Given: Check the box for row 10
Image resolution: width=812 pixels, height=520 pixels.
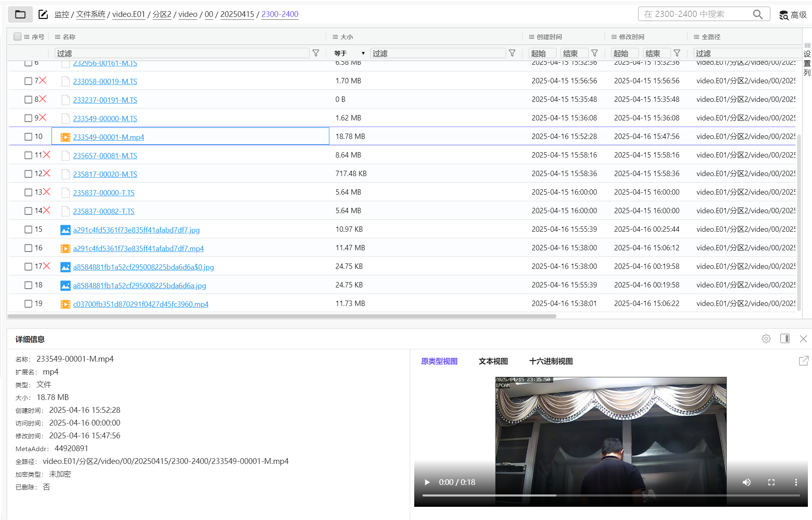Looking at the screenshot, I should pyautogui.click(x=28, y=136).
